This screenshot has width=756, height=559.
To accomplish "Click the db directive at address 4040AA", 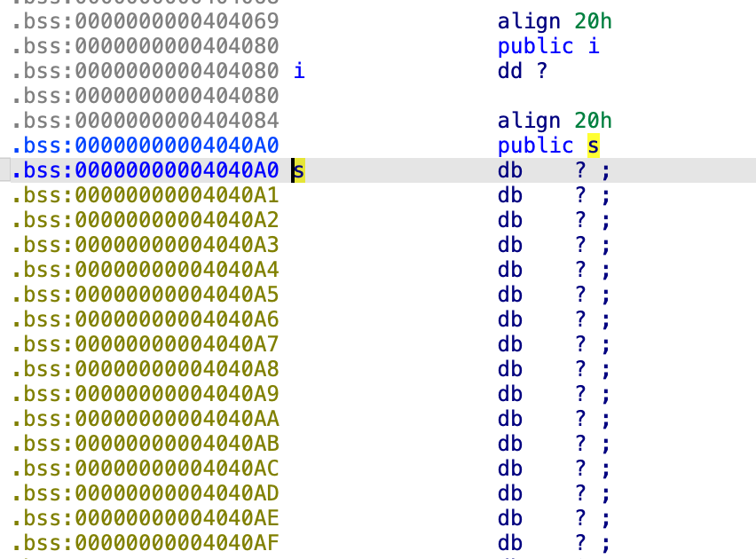I will (510, 419).
